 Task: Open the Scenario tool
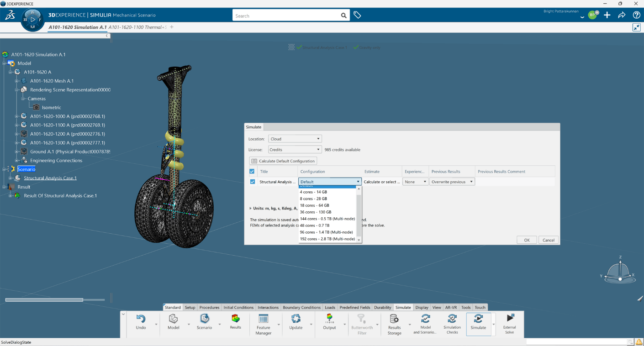click(204, 319)
